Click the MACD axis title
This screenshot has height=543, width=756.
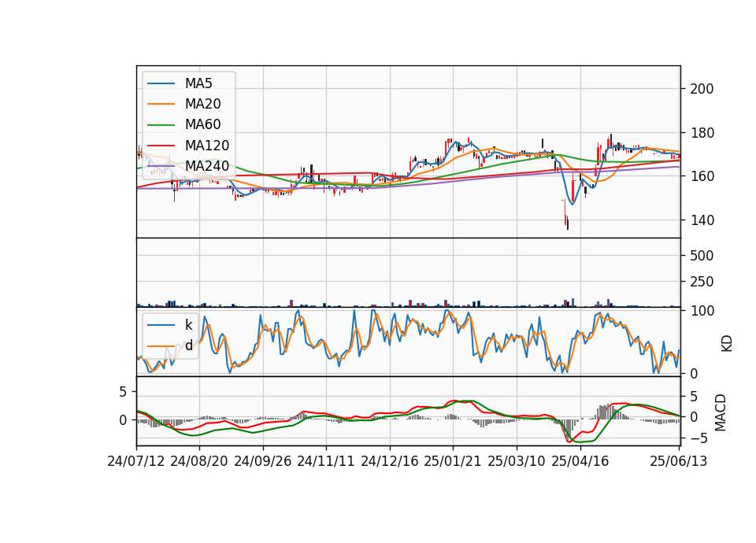(721, 412)
